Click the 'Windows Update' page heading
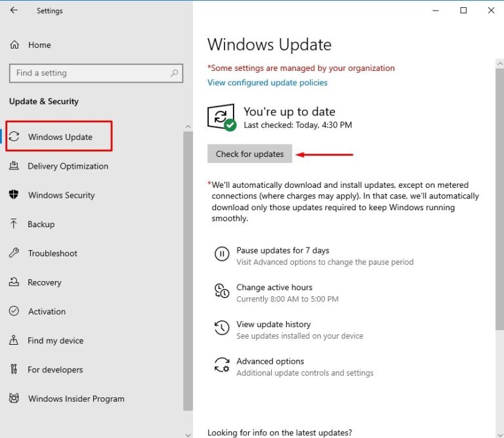 point(269,45)
